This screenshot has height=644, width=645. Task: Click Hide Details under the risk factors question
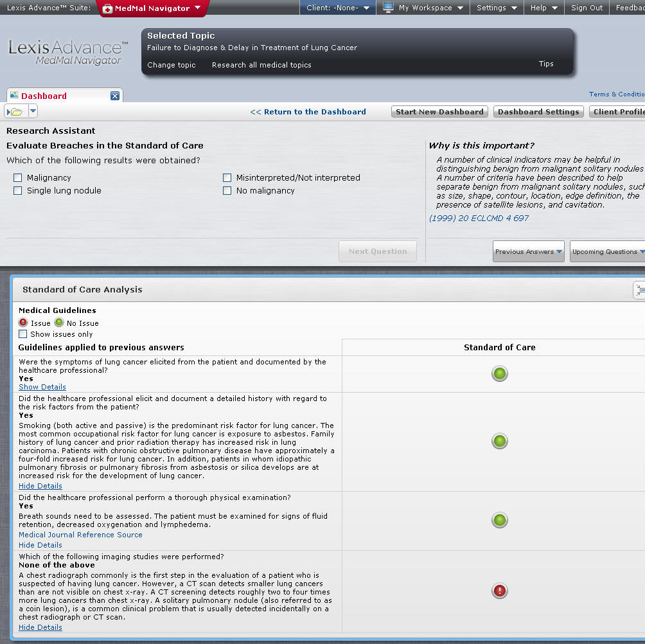40,486
